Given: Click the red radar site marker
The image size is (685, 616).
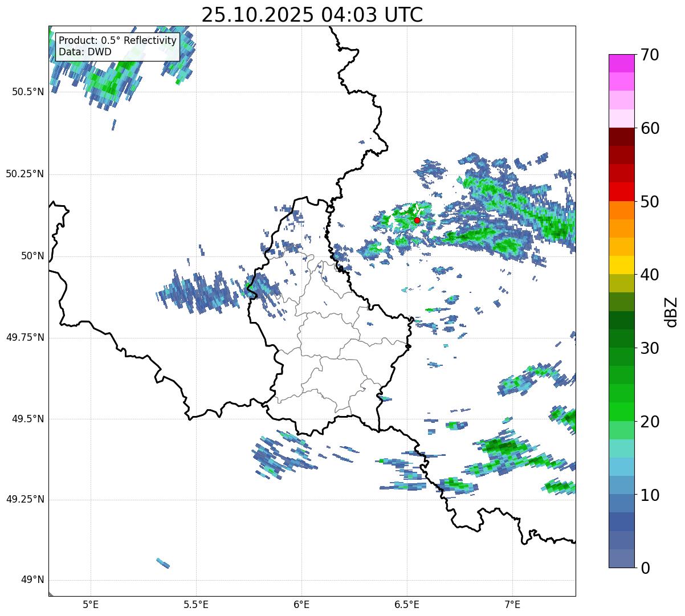Looking at the screenshot, I should click(417, 220).
